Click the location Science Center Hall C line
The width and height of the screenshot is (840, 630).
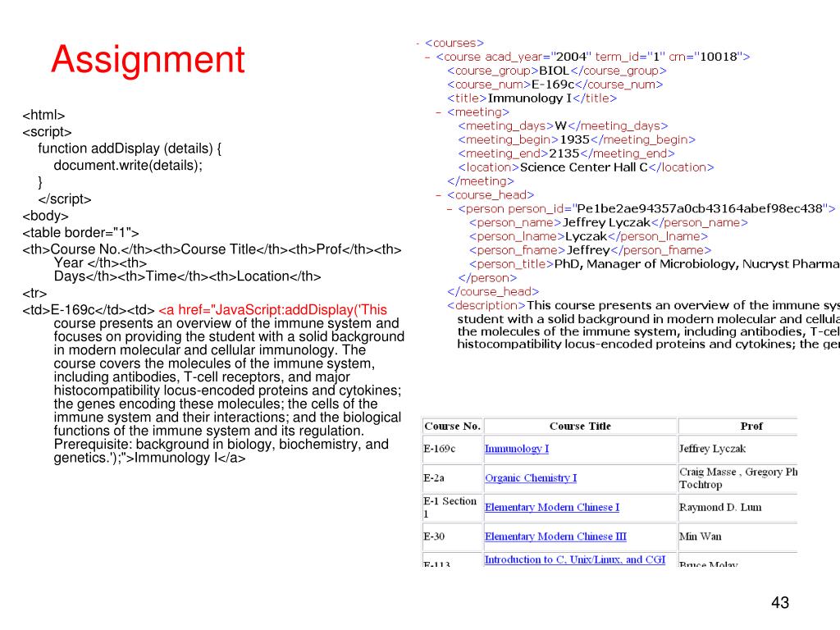click(x=586, y=167)
